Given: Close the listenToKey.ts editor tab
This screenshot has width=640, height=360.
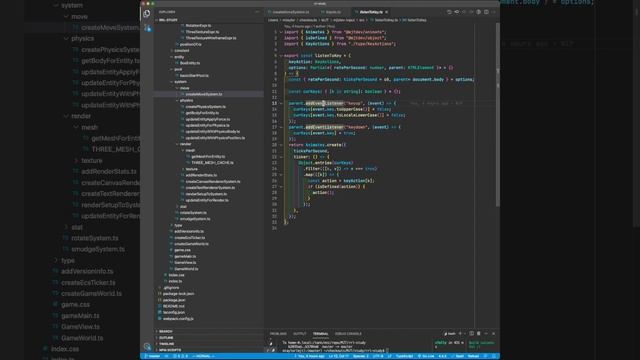Looking at the screenshot, I should pos(387,12).
